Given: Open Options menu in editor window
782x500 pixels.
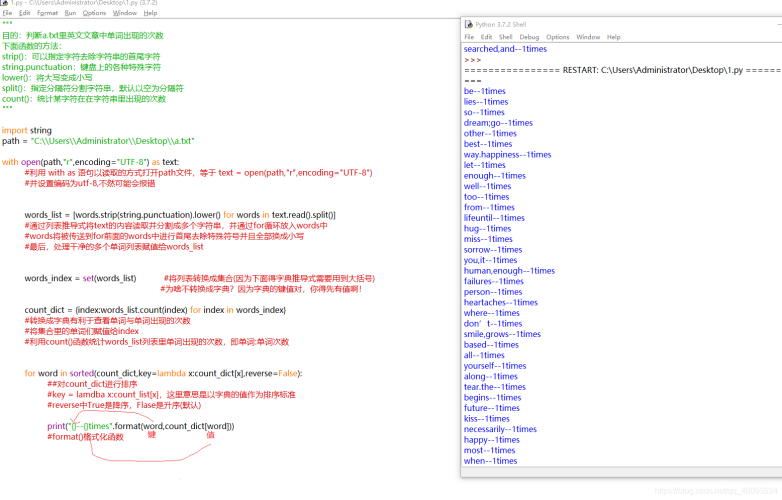Looking at the screenshot, I should (94, 13).
